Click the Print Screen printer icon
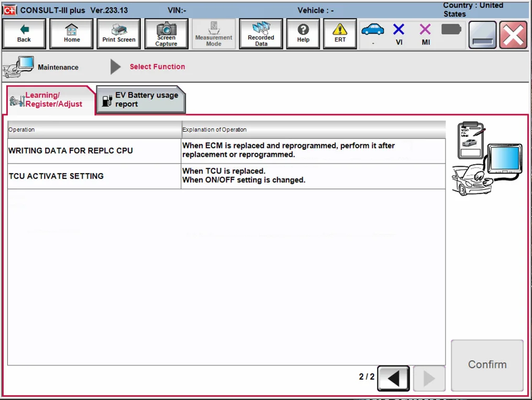This screenshot has width=532, height=400. point(119,34)
